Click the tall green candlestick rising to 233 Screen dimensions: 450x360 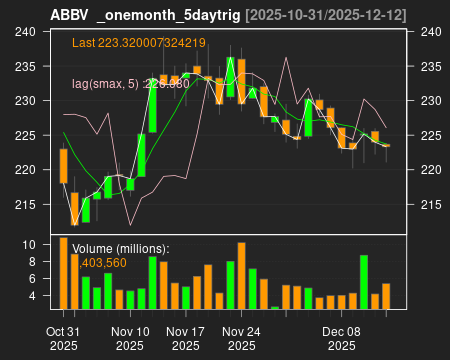tap(153, 105)
